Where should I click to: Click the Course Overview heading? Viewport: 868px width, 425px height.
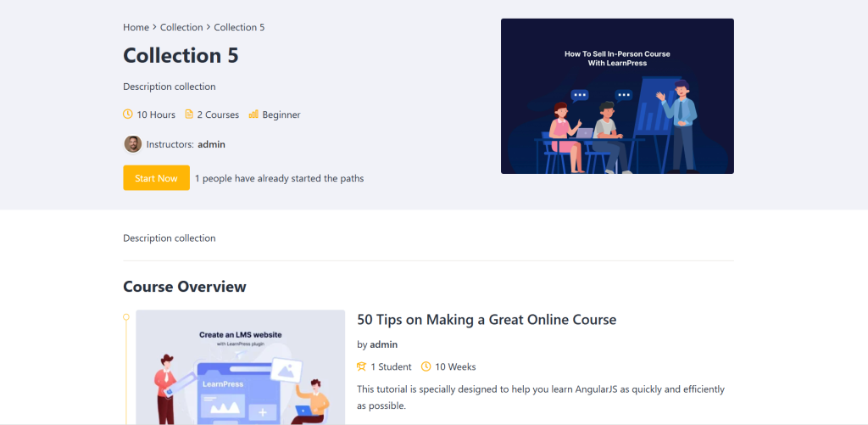[184, 287]
